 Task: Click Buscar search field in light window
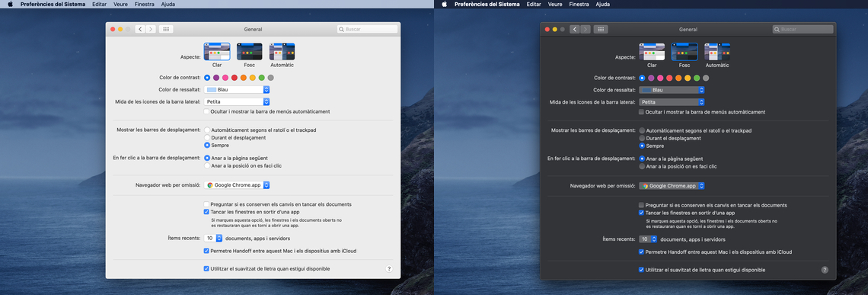pos(368,29)
